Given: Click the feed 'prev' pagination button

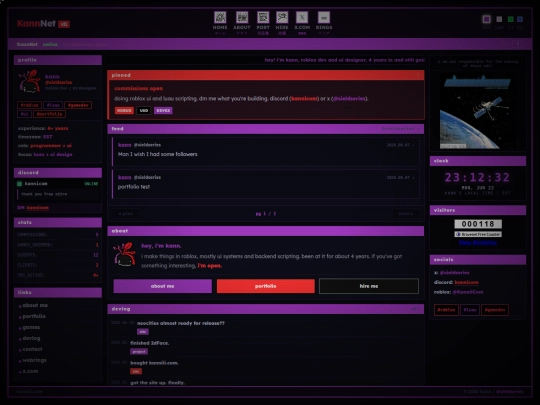Looking at the screenshot, I should [126, 214].
